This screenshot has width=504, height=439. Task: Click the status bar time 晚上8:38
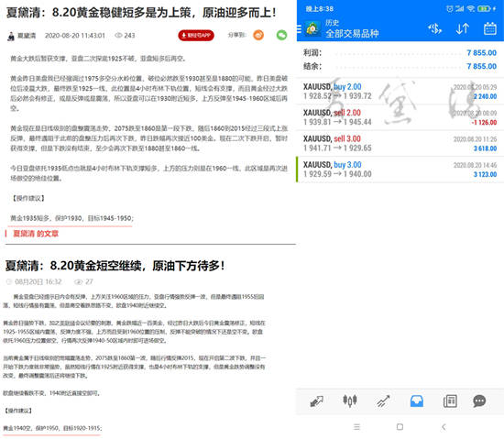coord(320,8)
